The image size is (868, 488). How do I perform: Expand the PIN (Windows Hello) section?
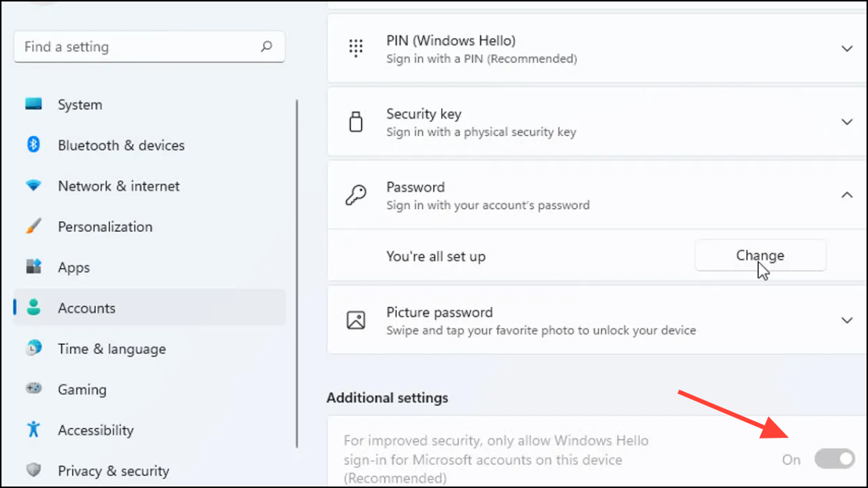847,49
